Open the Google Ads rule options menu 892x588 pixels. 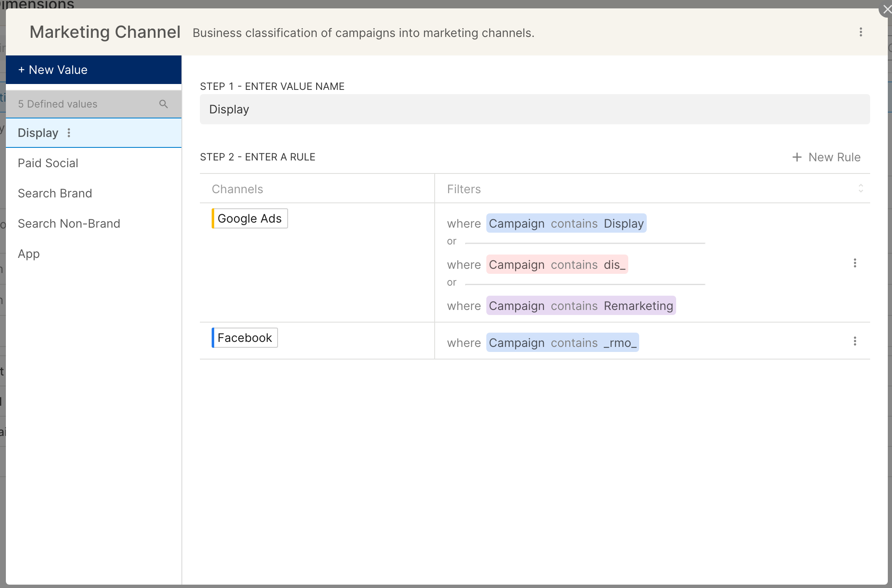point(855,263)
